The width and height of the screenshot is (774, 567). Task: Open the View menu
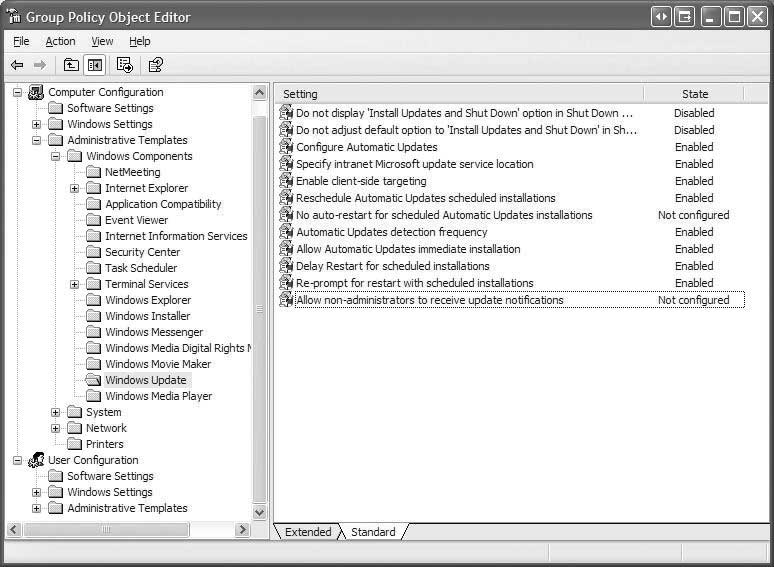pos(102,41)
